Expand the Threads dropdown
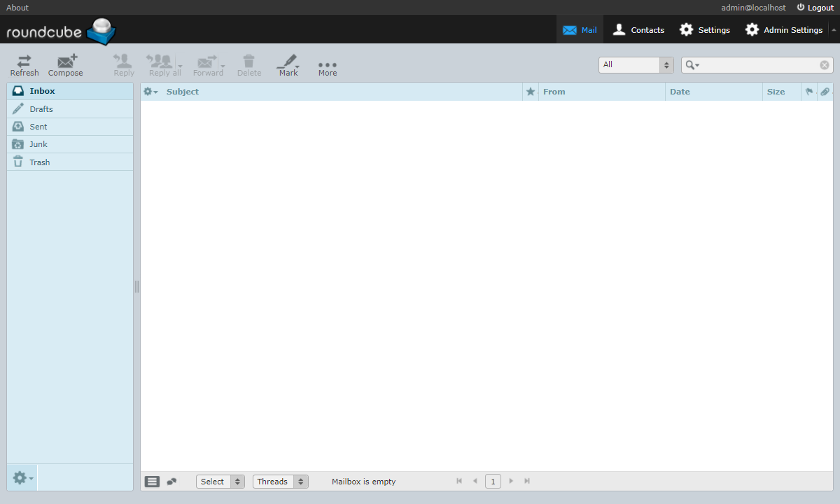The height and width of the screenshot is (504, 840). 280,482
